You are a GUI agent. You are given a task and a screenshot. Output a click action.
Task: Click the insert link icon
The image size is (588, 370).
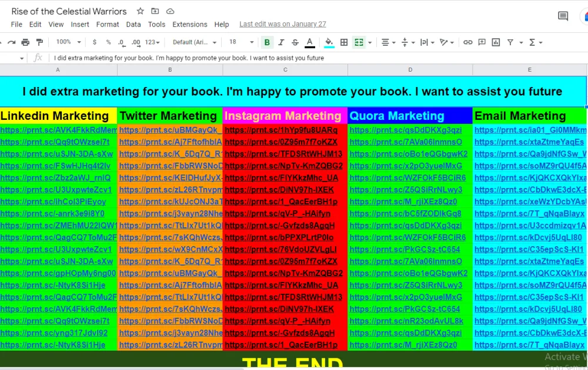(x=468, y=42)
